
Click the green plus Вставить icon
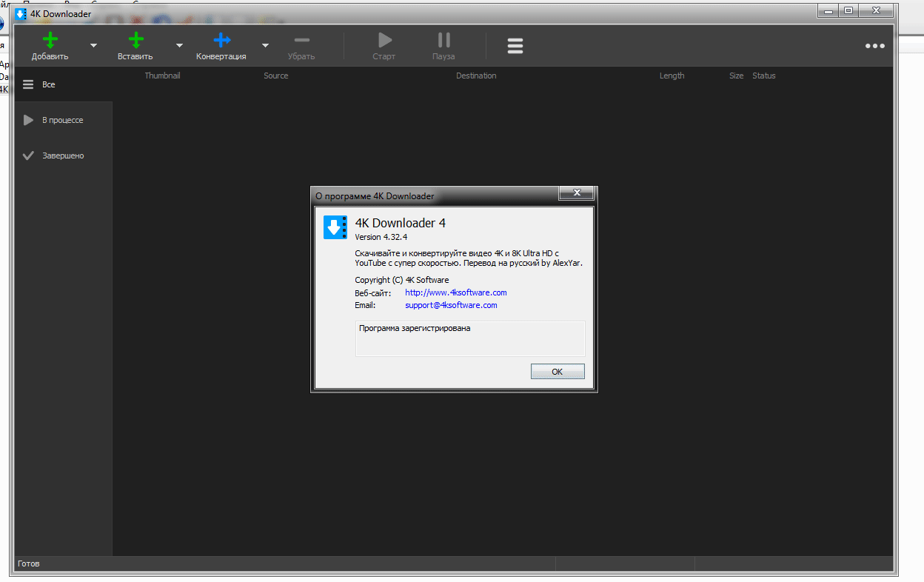click(135, 40)
